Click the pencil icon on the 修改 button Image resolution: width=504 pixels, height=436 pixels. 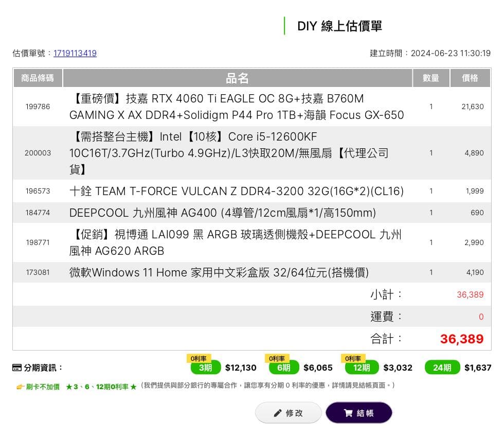[x=278, y=412]
